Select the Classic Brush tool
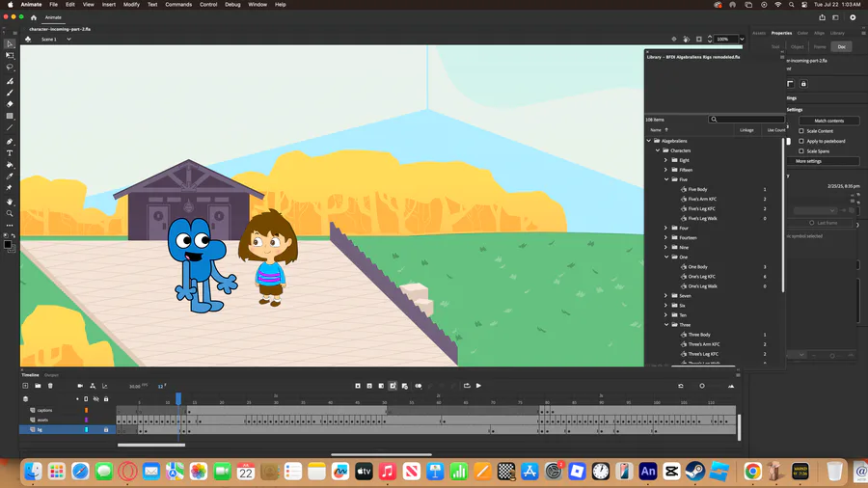This screenshot has width=868, height=488. point(10,93)
